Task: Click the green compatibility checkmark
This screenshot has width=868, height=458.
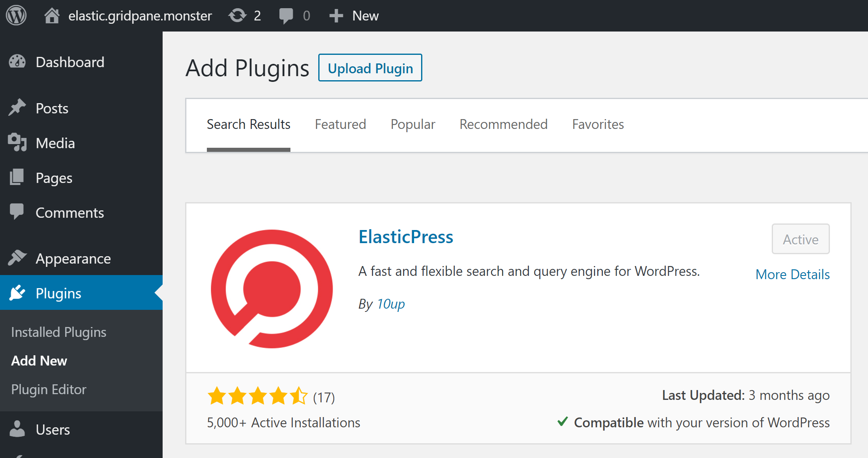Action: click(563, 421)
